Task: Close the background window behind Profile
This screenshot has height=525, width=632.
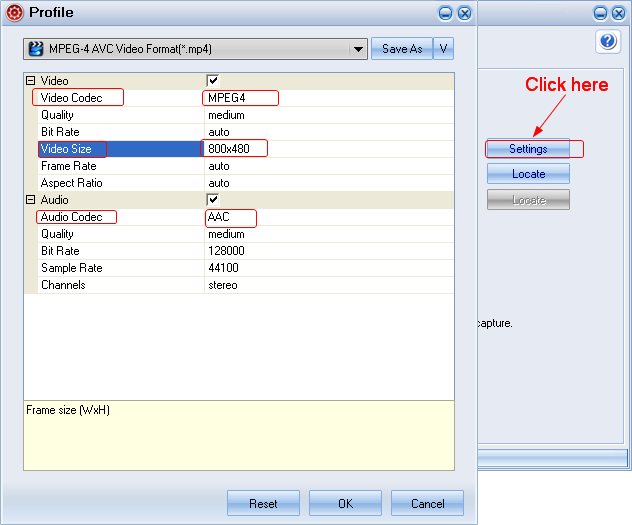Action: tap(619, 14)
